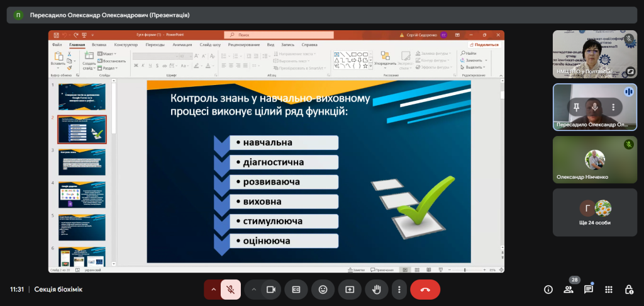Show the participants list of 28 people
Image resolution: width=644 pixels, height=306 pixels.
tap(569, 290)
